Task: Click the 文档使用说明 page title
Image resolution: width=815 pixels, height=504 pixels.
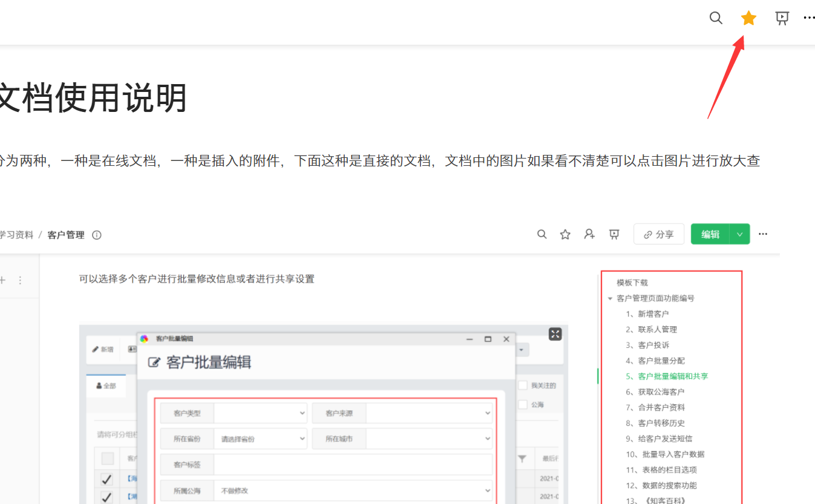Action: 93,99
